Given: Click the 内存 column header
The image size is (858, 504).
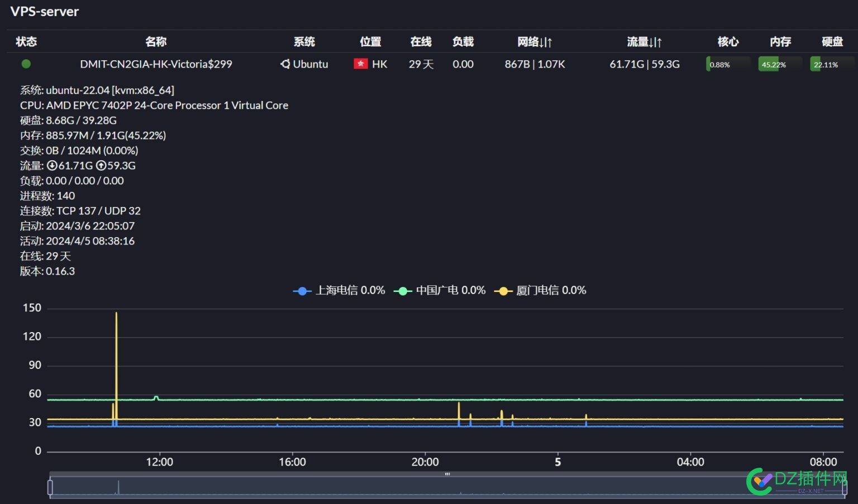Looking at the screenshot, I should point(780,41).
